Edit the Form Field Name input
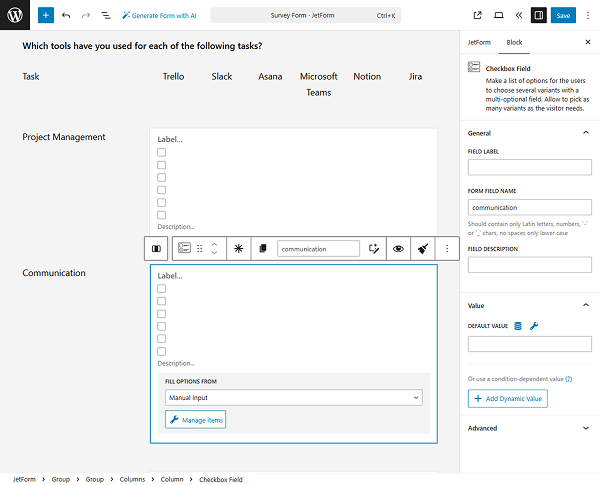This screenshot has height=485, width=600. point(530,207)
